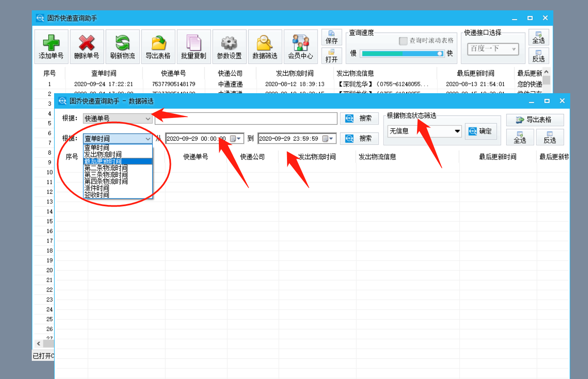588x379 pixels.
Task: Open the start date calendar dropdown
Action: (x=236, y=139)
